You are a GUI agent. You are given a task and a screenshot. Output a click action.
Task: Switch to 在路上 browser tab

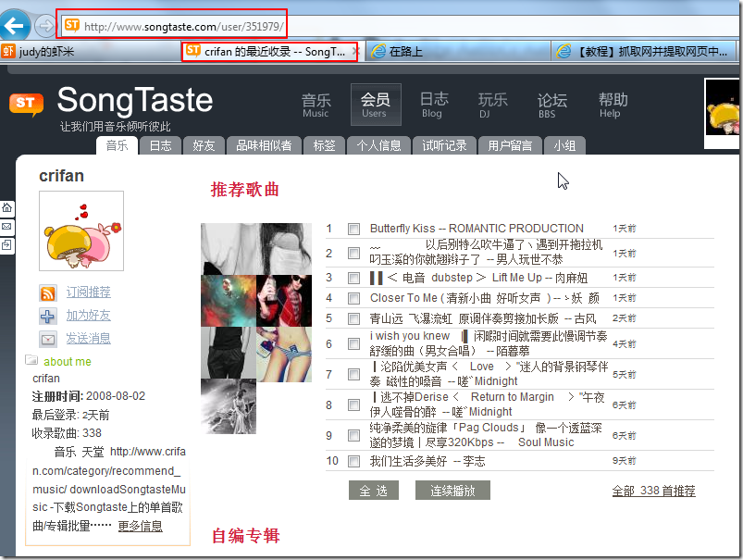click(x=459, y=51)
